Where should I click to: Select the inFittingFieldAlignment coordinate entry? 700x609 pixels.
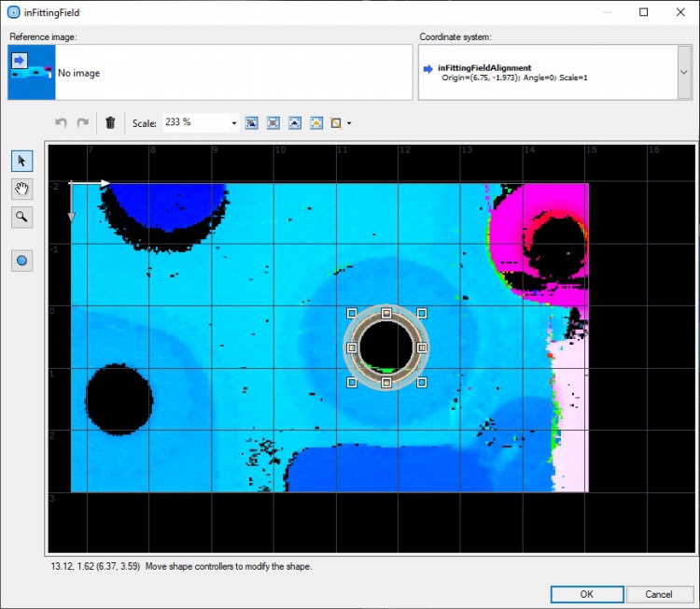[484, 67]
